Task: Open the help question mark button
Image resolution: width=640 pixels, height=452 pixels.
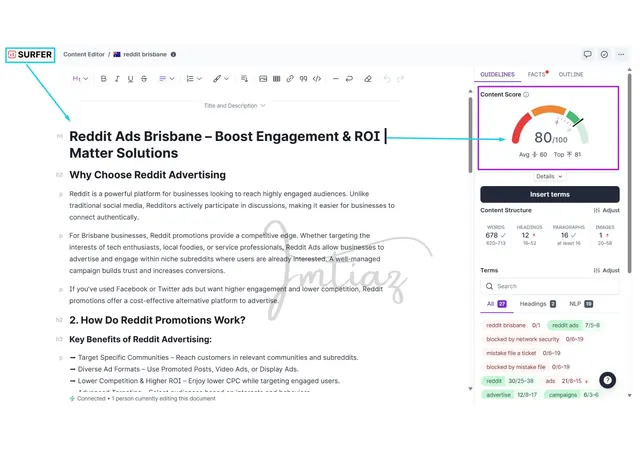Action: coord(607,380)
